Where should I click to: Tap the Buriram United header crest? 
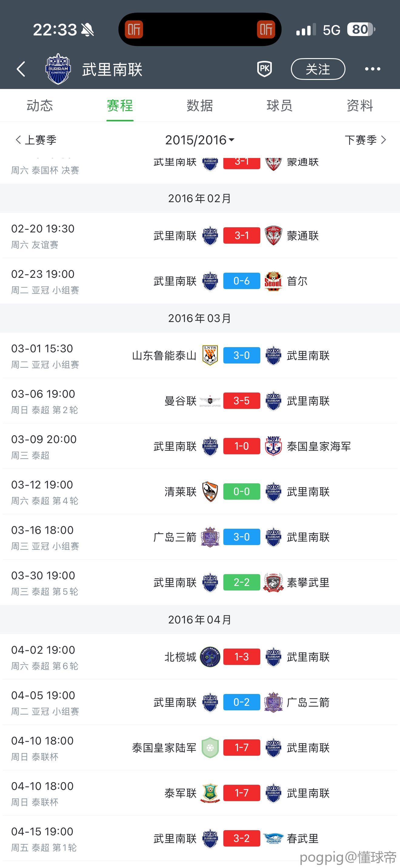point(58,69)
